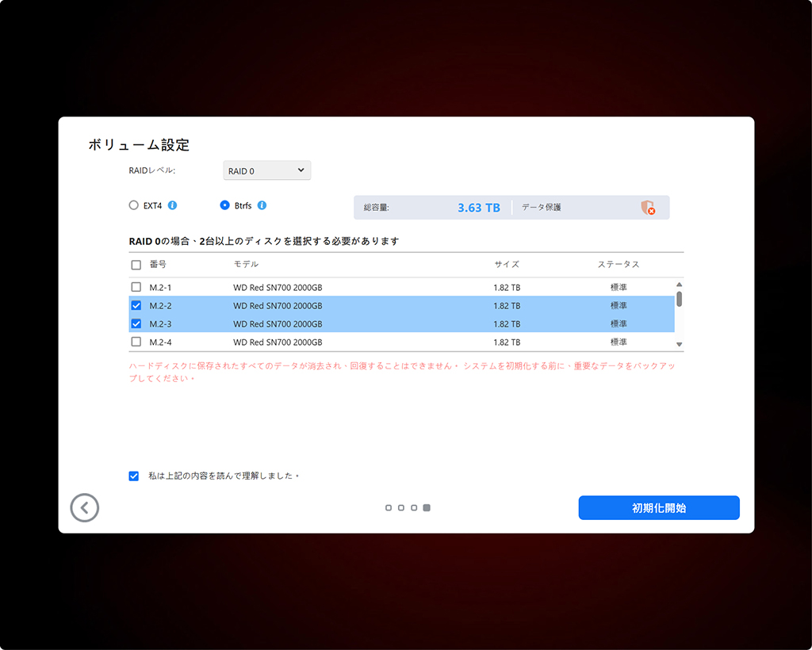Click the disk list scrollbar thumb
The width and height of the screenshot is (812, 650).
point(679,299)
